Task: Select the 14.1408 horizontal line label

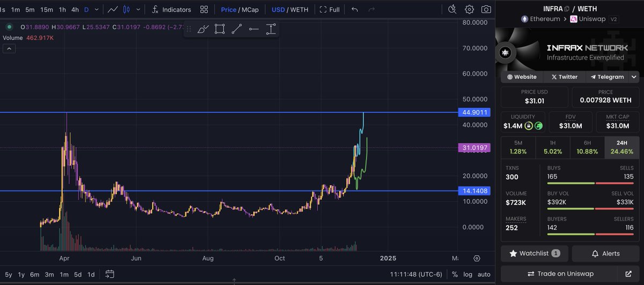Action: point(474,191)
